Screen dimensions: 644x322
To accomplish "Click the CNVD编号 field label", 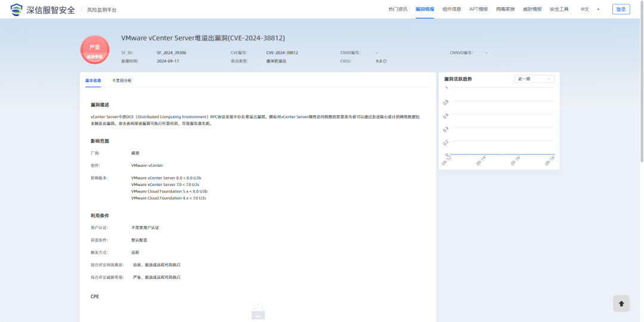I will [351, 53].
